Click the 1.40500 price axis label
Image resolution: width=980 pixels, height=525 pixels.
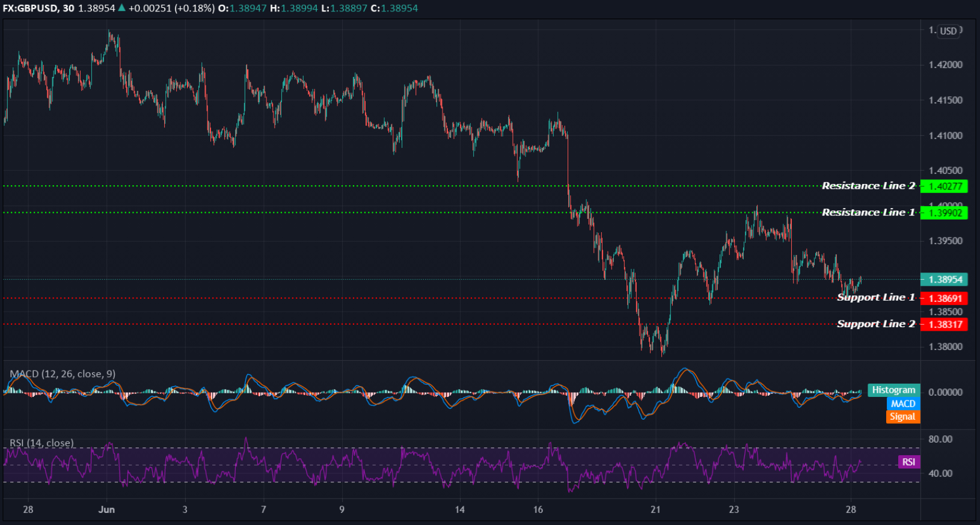[x=945, y=171]
